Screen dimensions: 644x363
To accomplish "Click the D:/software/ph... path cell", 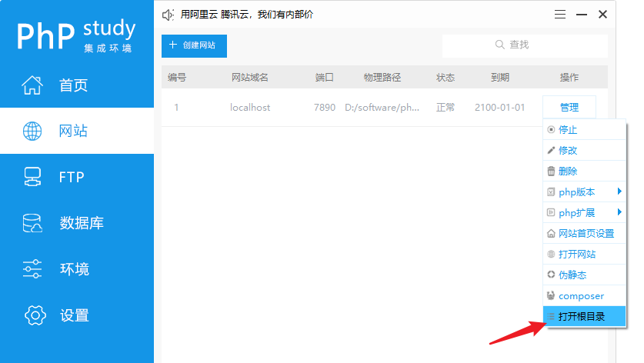I will 382,108.
